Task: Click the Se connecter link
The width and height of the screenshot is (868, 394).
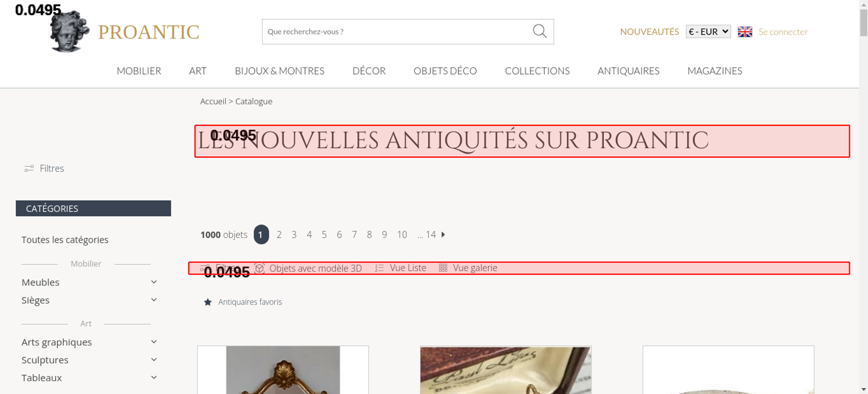Action: 783,32
